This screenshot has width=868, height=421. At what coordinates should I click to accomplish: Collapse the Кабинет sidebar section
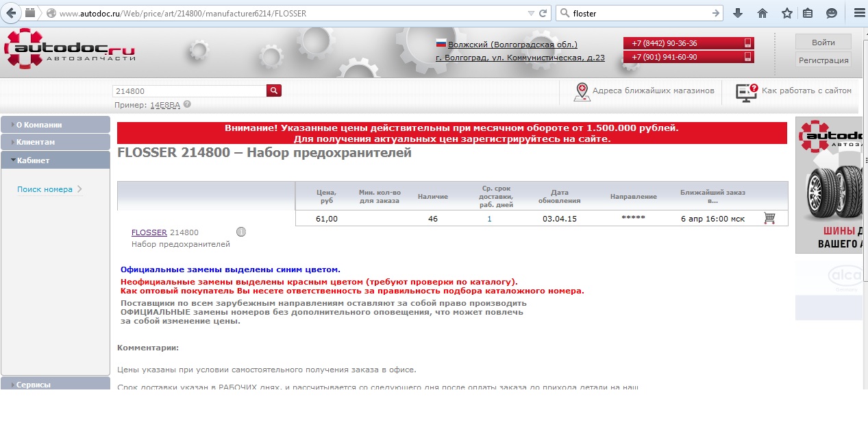55,160
